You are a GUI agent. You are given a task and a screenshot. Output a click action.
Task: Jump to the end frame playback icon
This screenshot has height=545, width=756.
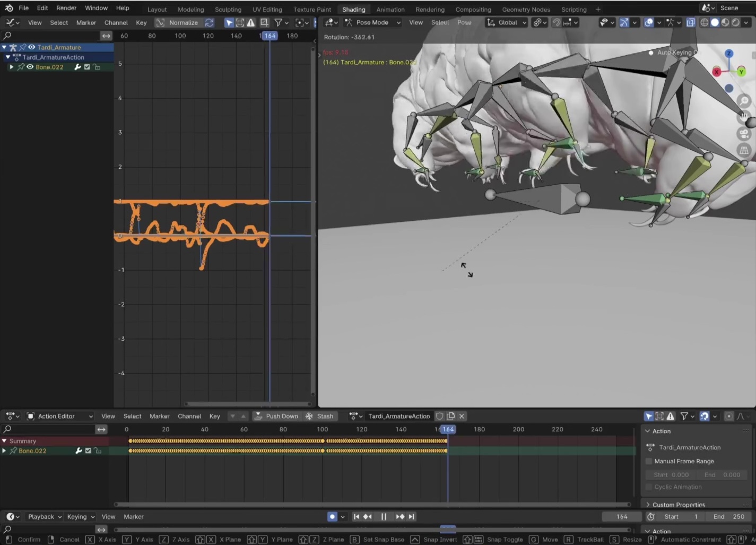pyautogui.click(x=412, y=516)
